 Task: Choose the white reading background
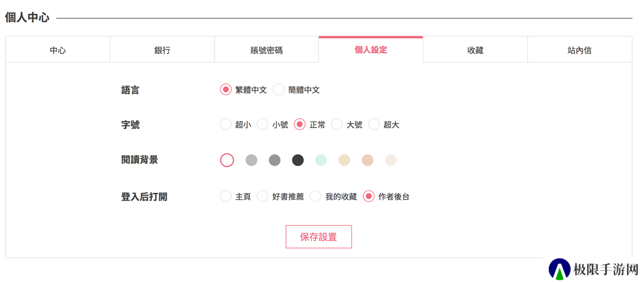click(227, 160)
